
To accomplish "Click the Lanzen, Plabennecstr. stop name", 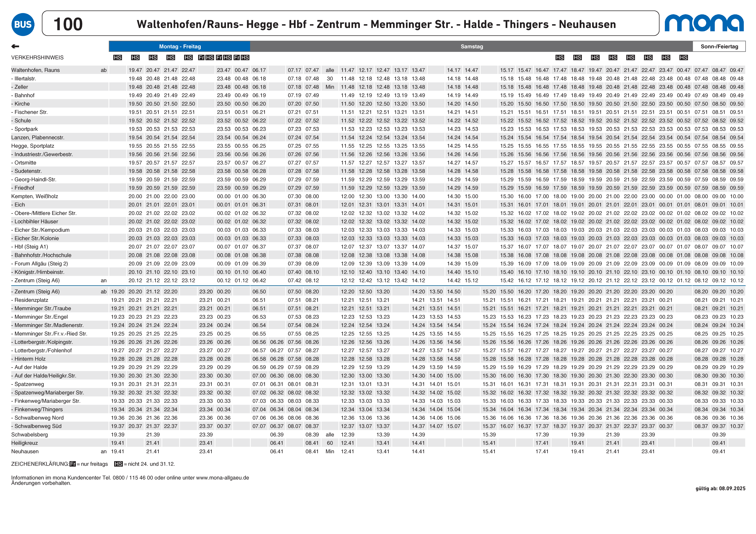I will (38, 138).
